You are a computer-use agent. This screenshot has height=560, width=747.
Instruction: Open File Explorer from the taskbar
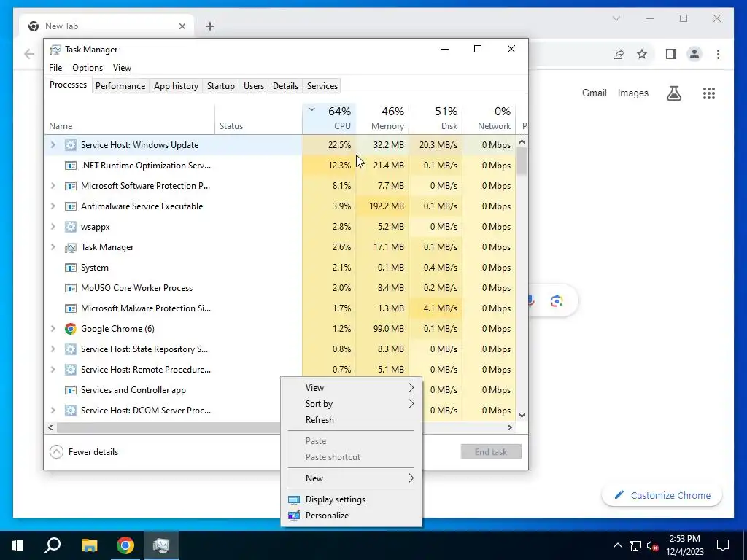(x=89, y=545)
